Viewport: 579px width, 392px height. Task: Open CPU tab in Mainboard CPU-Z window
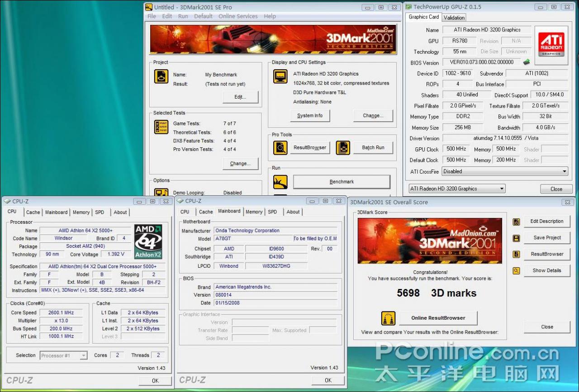pyautogui.click(x=185, y=212)
